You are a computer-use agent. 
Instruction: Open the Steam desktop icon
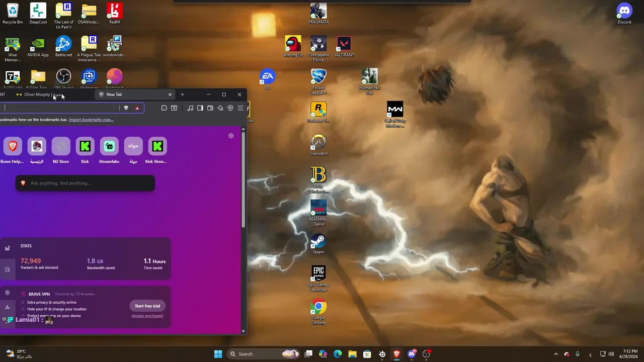[318, 244]
